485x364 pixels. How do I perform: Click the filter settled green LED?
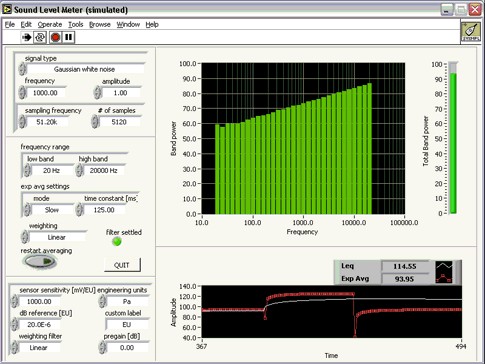click(x=117, y=241)
